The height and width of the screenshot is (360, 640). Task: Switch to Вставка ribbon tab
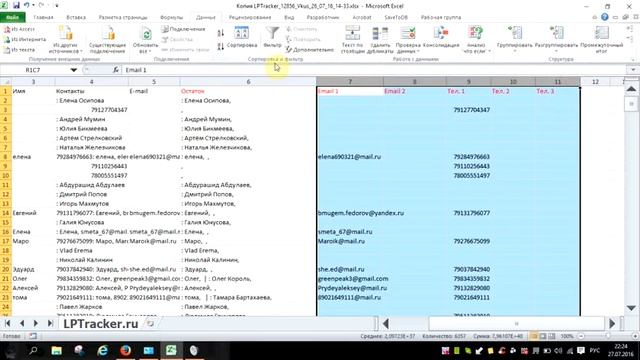coord(76,18)
